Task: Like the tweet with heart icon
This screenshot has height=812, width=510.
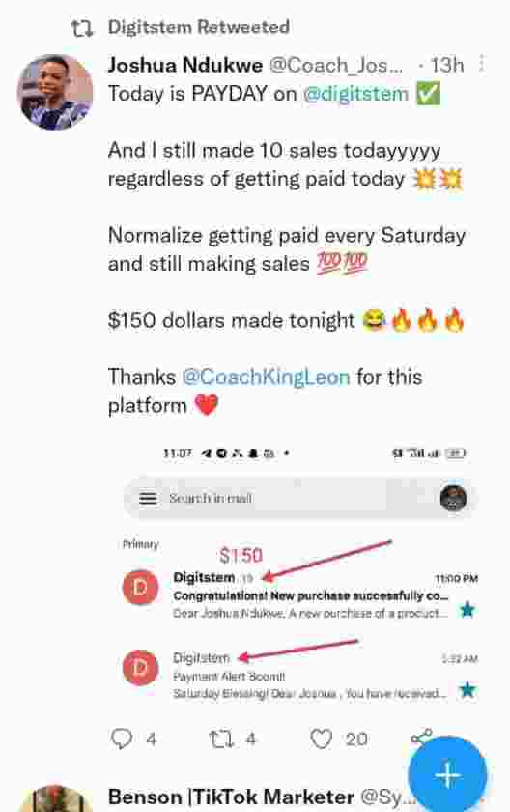Action: [x=321, y=739]
